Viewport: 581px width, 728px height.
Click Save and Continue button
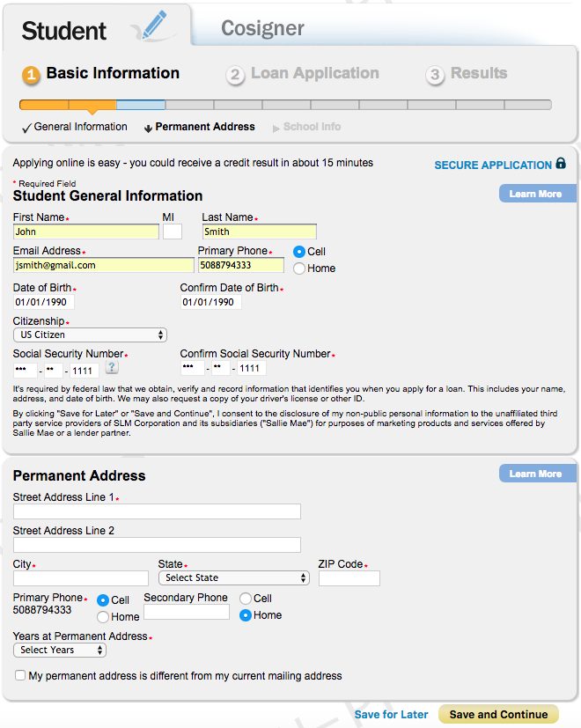(498, 715)
